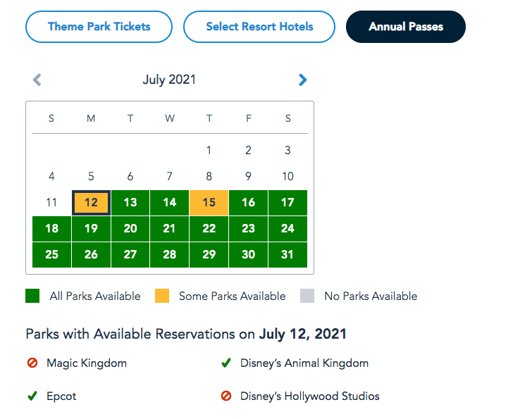
Task: Click the unavailable icon beside Magic Kingdom
Action: [x=32, y=363]
